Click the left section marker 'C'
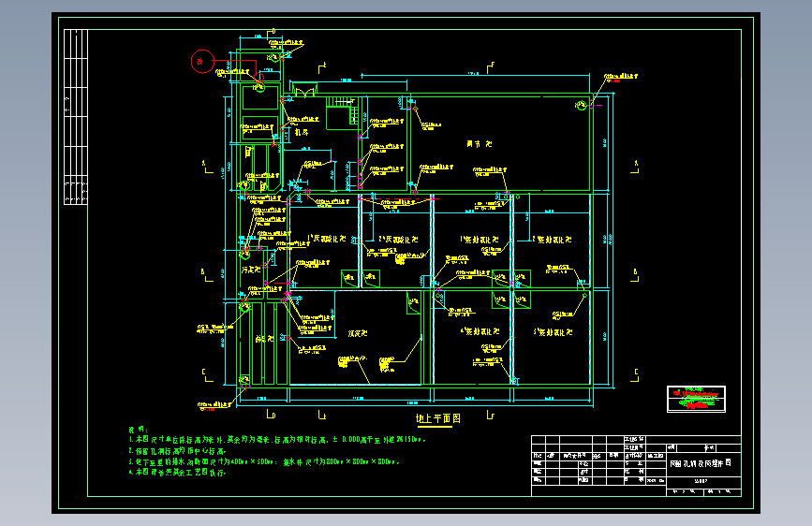Screen dimensions: 812x526 pos(207,375)
